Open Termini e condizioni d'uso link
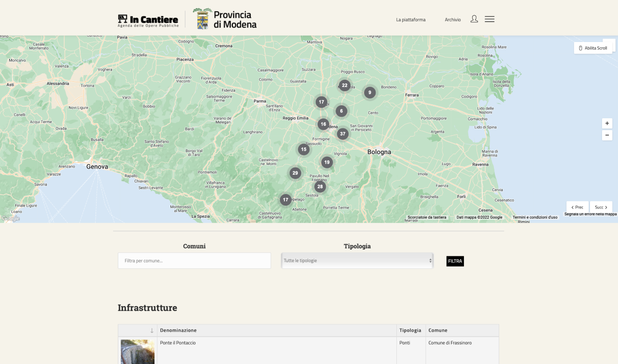618x364 pixels. pyautogui.click(x=535, y=217)
